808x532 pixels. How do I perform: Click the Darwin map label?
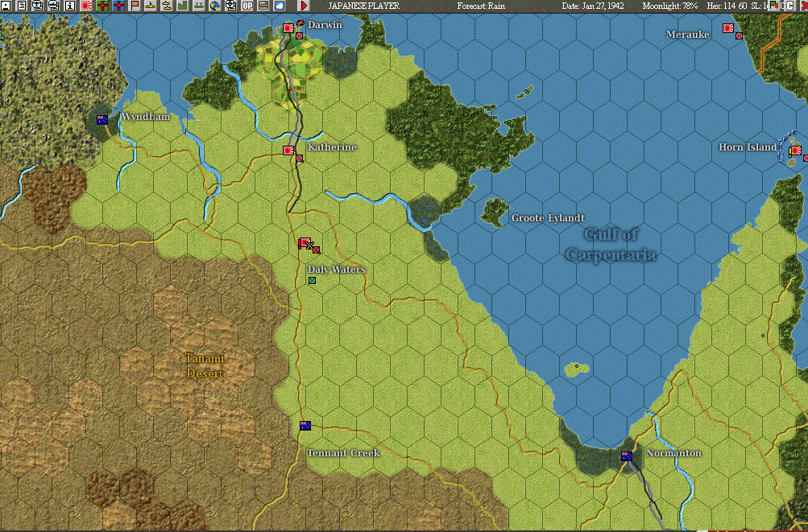pyautogui.click(x=325, y=25)
